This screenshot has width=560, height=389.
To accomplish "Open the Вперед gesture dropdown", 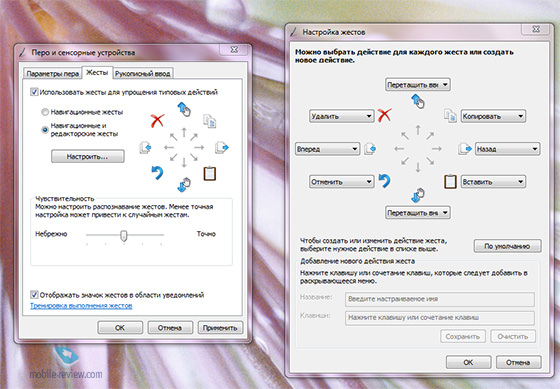I will pyautogui.click(x=328, y=149).
